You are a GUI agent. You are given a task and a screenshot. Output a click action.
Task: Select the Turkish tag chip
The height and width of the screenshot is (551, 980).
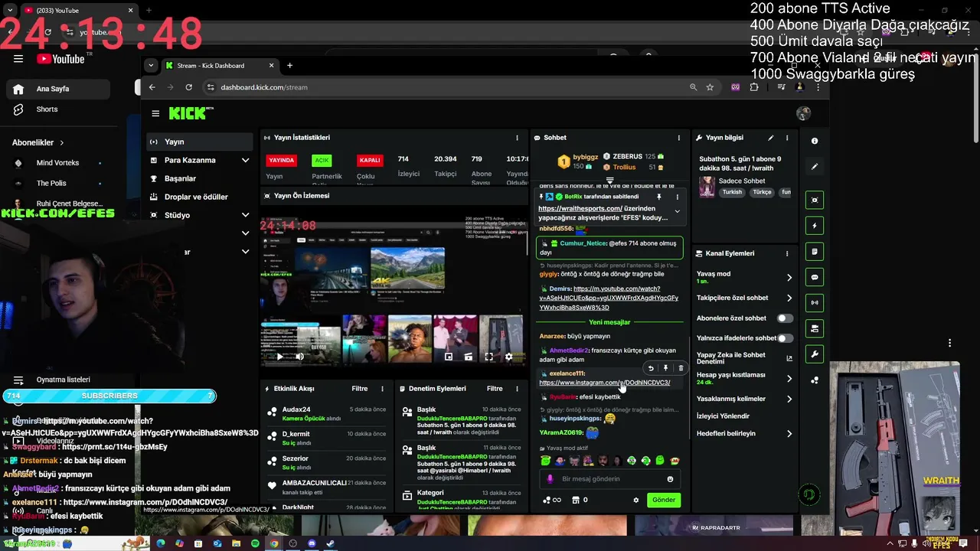[732, 192]
